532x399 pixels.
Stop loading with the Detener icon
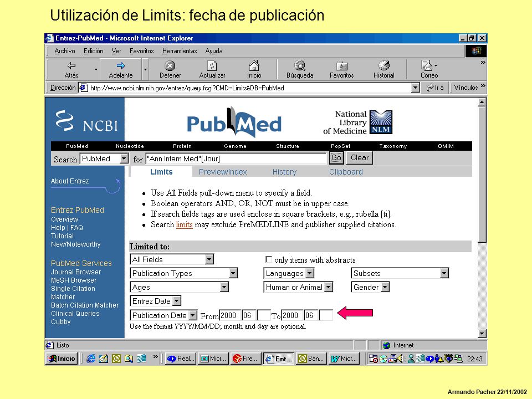click(170, 65)
